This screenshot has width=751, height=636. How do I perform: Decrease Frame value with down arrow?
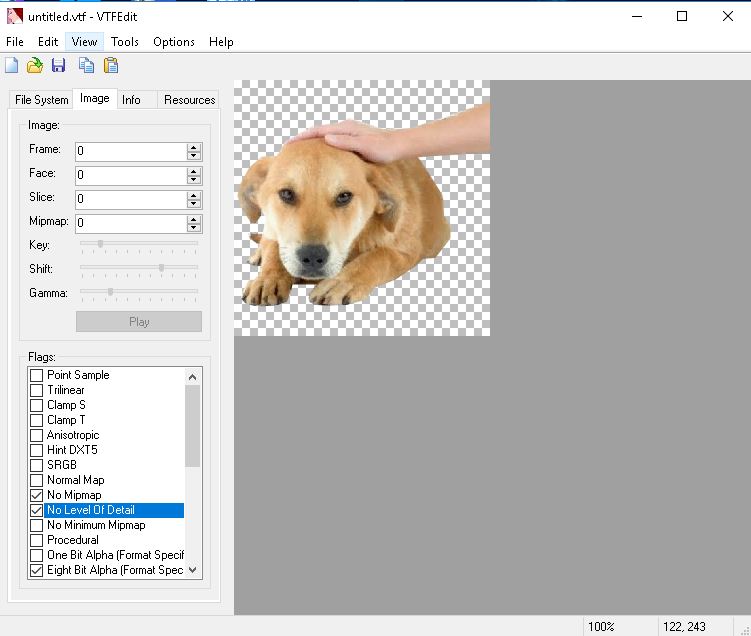click(193, 156)
